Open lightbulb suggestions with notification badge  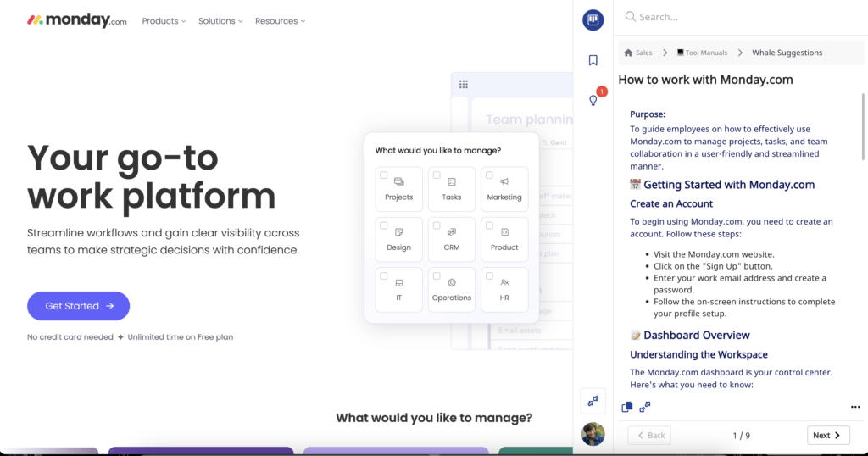593,100
